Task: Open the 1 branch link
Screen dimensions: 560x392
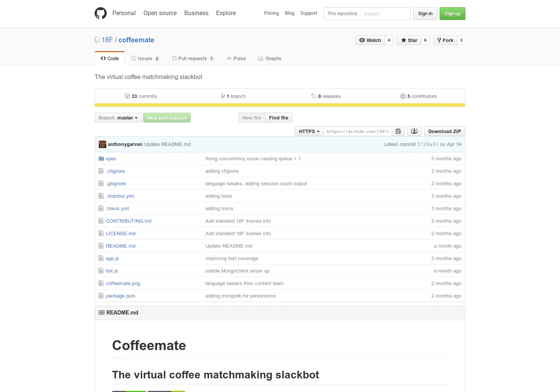Action: tap(233, 96)
